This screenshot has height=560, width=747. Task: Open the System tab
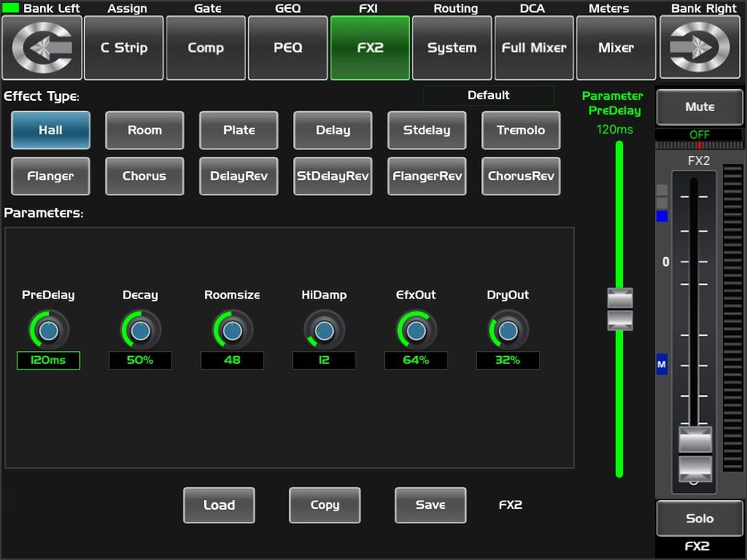click(x=452, y=48)
